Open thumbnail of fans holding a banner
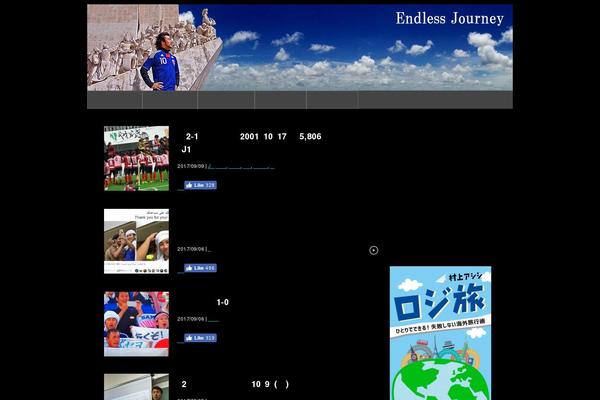The image size is (600, 400). point(136,324)
